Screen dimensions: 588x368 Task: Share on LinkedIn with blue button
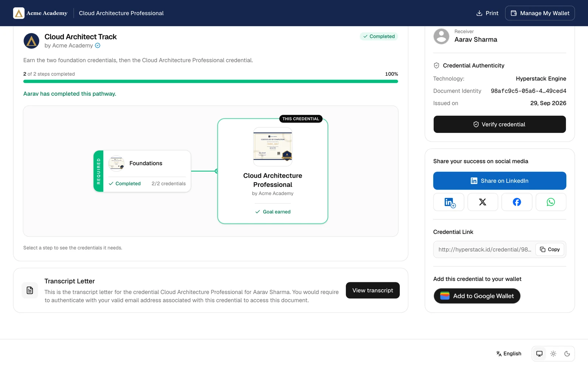tap(500, 181)
